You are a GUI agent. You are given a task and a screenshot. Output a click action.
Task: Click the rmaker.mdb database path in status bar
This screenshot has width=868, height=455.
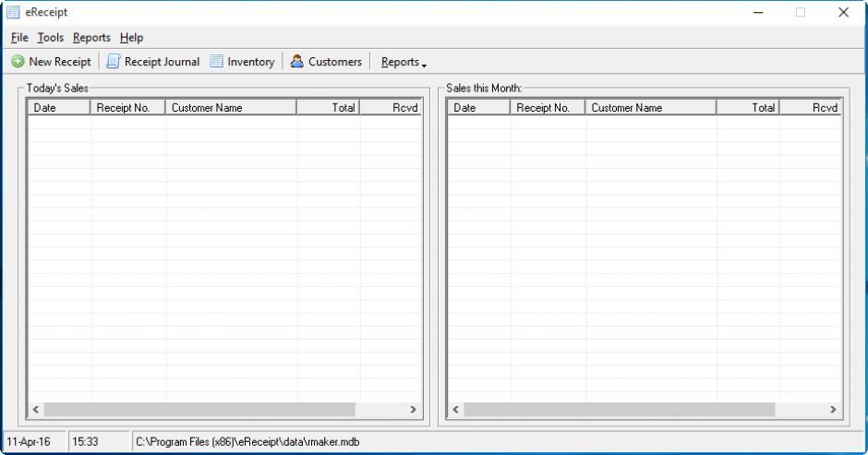coord(247,442)
